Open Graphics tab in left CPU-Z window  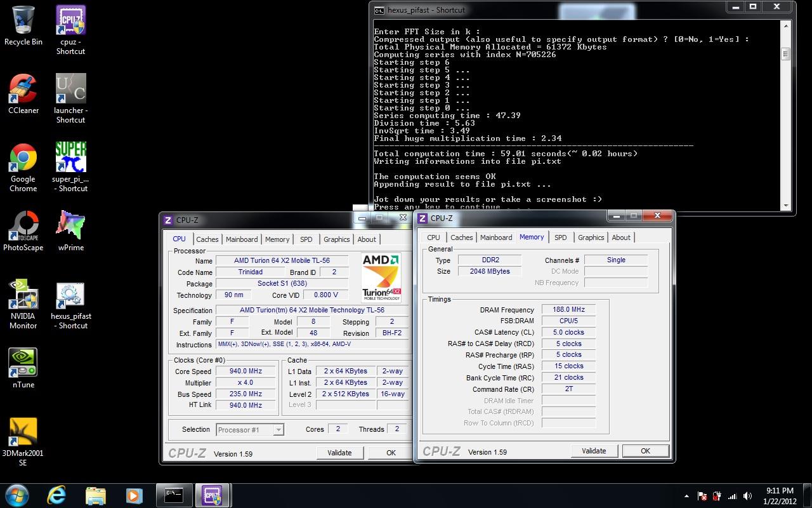336,239
